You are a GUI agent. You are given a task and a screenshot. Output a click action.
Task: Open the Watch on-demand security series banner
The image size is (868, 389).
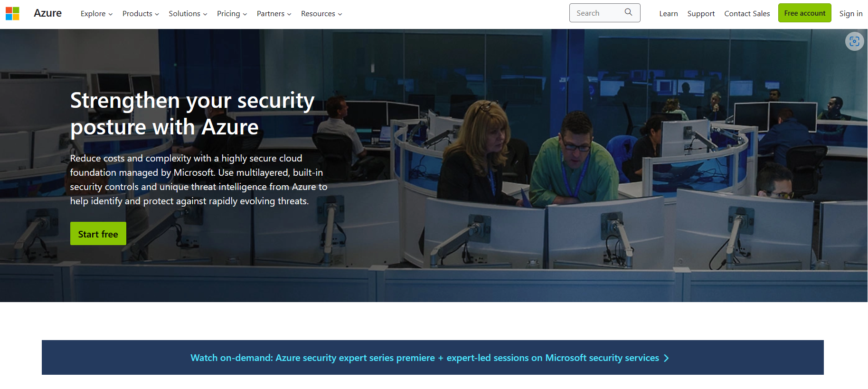(433, 358)
